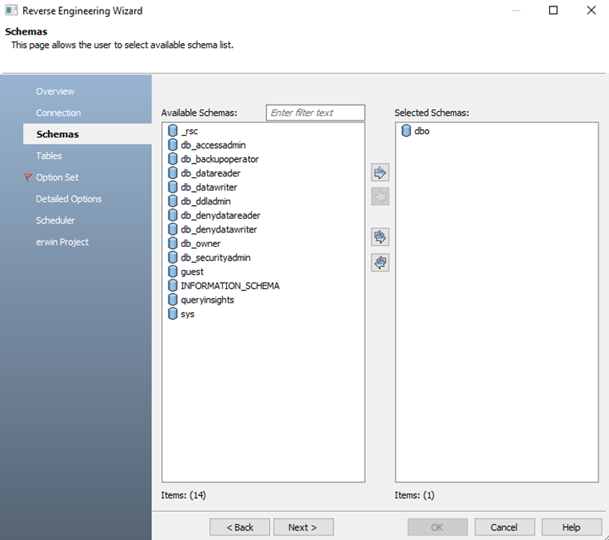Viewport: 609px width, 540px height.
Task: Click the move all right double arrow
Action: 380,237
